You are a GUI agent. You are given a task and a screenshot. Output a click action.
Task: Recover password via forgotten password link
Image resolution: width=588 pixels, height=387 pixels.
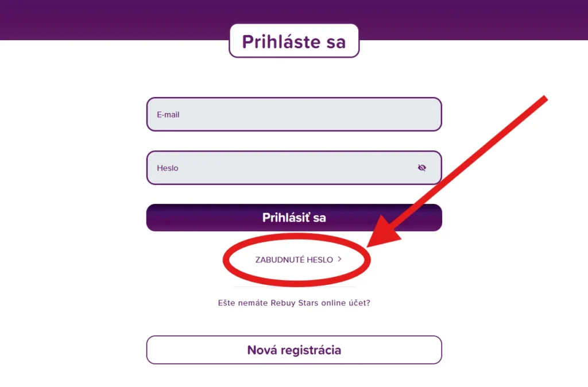(x=294, y=260)
